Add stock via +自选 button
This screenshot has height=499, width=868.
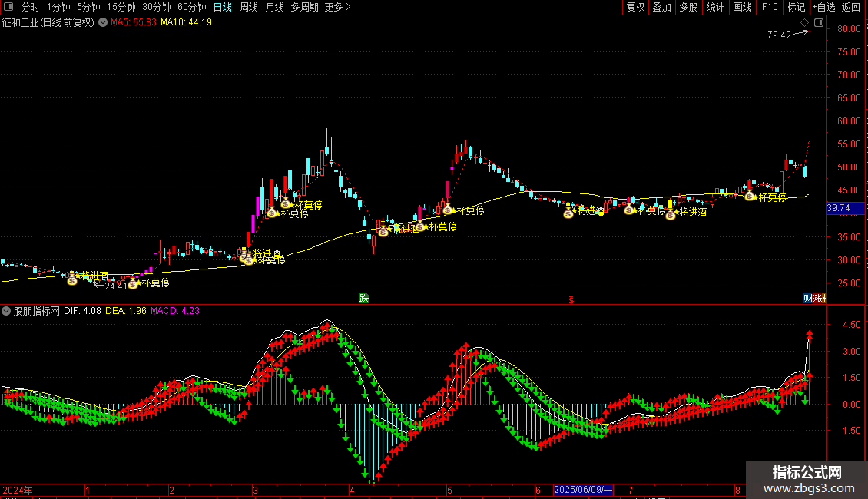point(823,7)
